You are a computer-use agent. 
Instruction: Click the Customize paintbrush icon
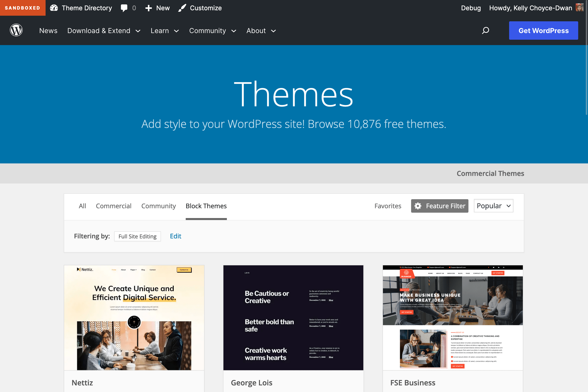(x=182, y=8)
